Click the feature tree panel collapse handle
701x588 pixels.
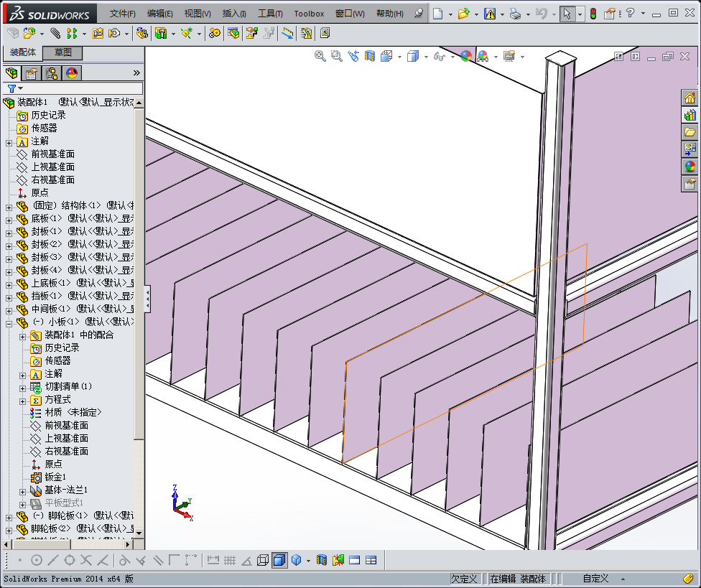(x=147, y=299)
